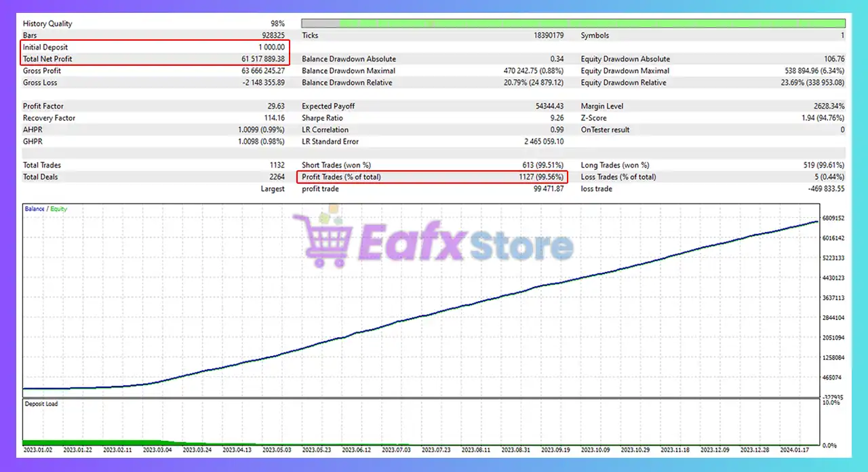Select the Gross Profit value 63 666 245.27
The image size is (868, 472).
[x=262, y=71]
